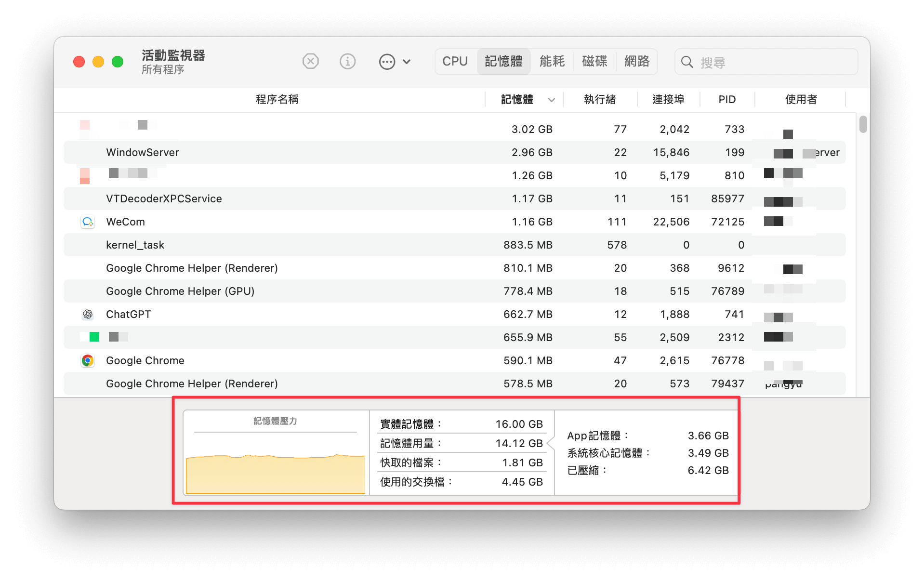Toggle the 記憶體 column sort-order arrow
This screenshot has width=924, height=581.
552,100
